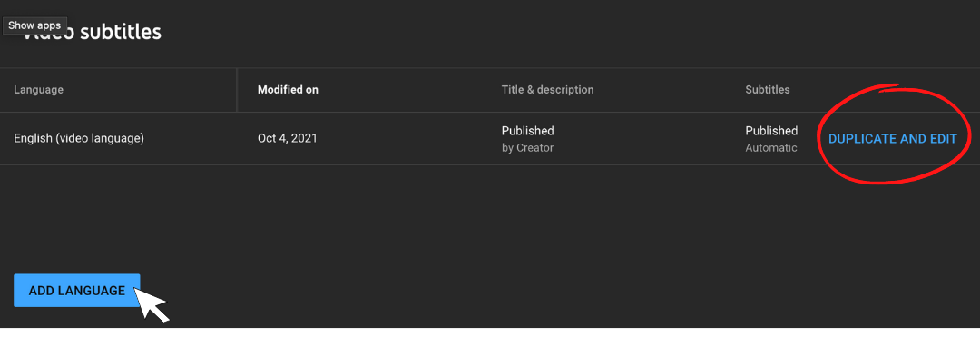This screenshot has height=338, width=980.
Task: Open DUPLICATE AND EDIT for English subtitles
Action: (x=892, y=139)
